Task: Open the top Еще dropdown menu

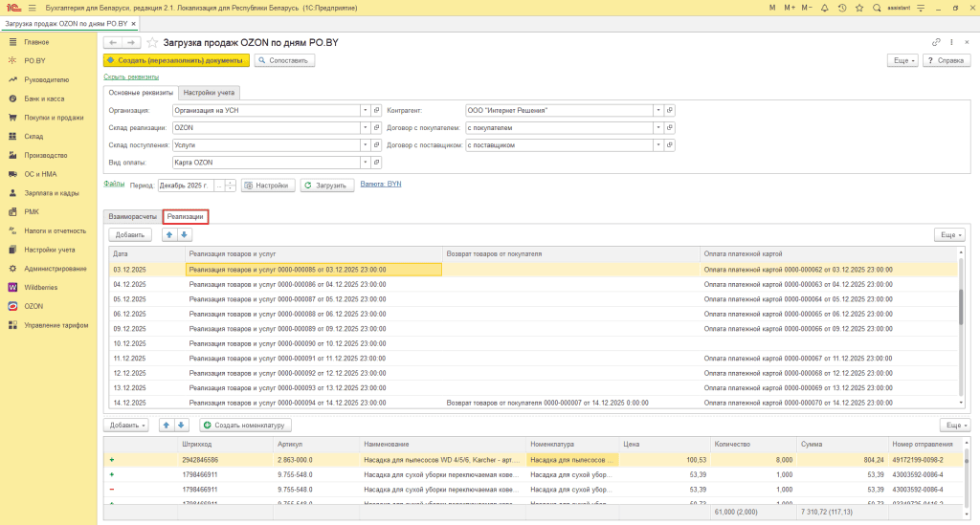Action: point(903,60)
